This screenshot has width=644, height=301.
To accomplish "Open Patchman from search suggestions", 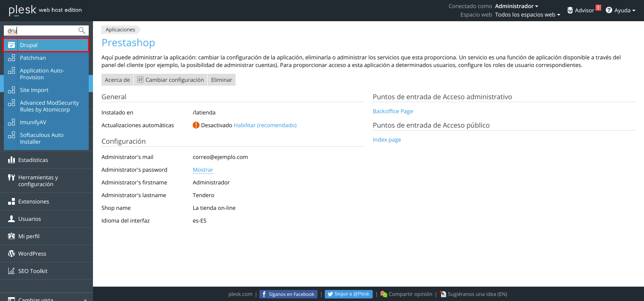I will [33, 58].
